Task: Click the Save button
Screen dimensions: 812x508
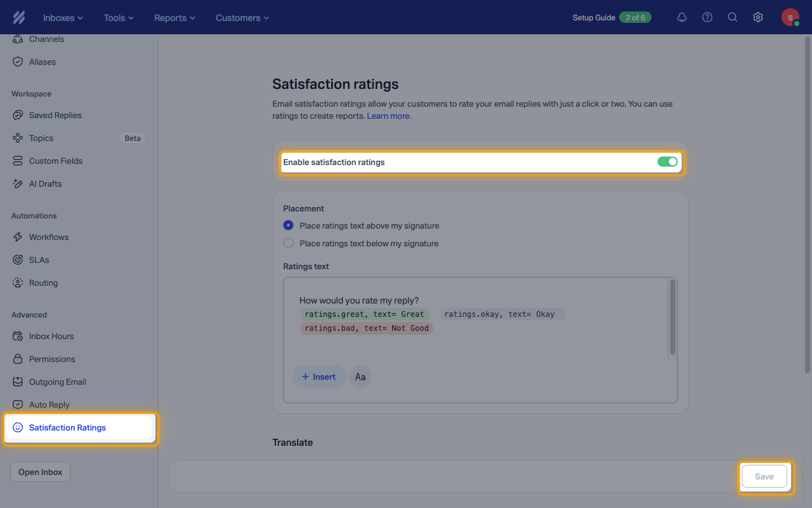Action: [x=764, y=476]
